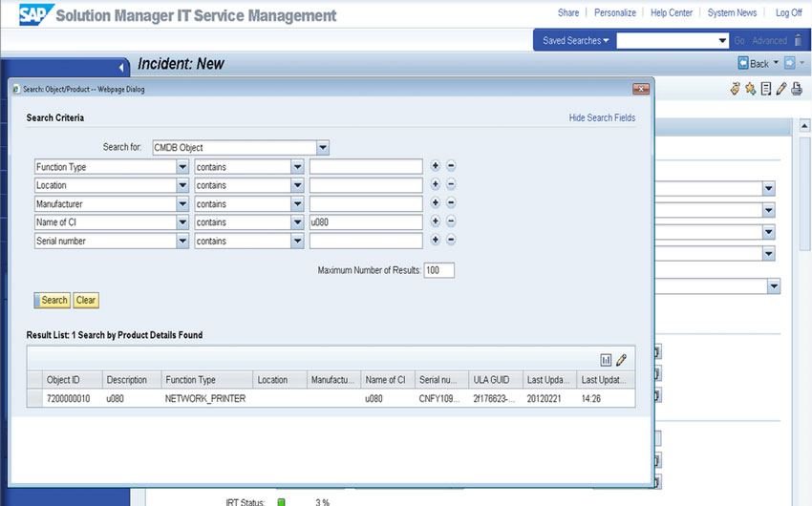812x506 pixels.
Task: Close the Search Object/Product dialog
Action: (x=641, y=89)
